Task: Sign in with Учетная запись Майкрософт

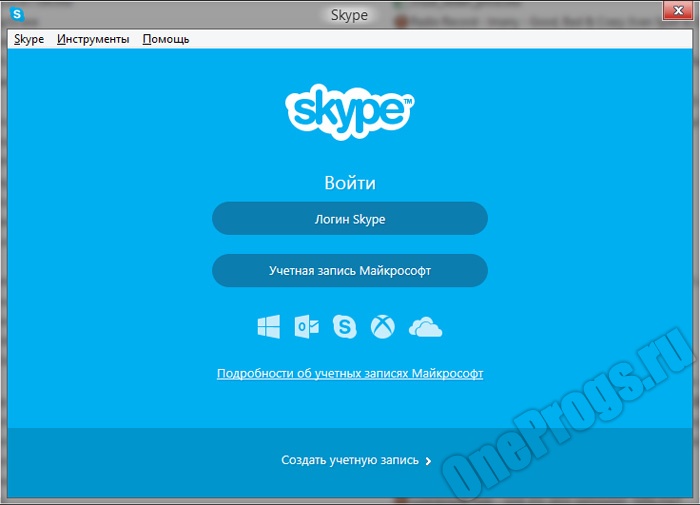Action: tap(350, 271)
